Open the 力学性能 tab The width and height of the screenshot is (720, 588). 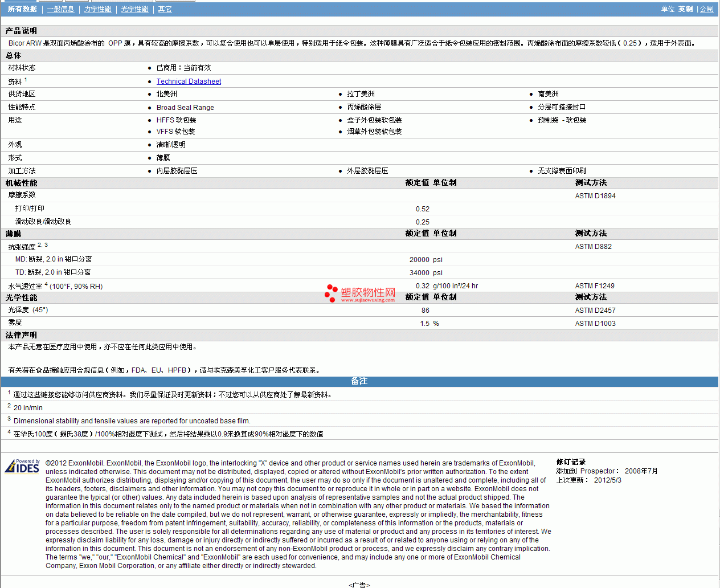[x=98, y=9]
